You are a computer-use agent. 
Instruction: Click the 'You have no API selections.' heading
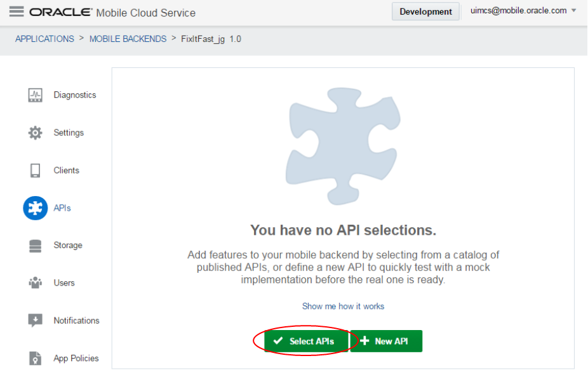343,230
